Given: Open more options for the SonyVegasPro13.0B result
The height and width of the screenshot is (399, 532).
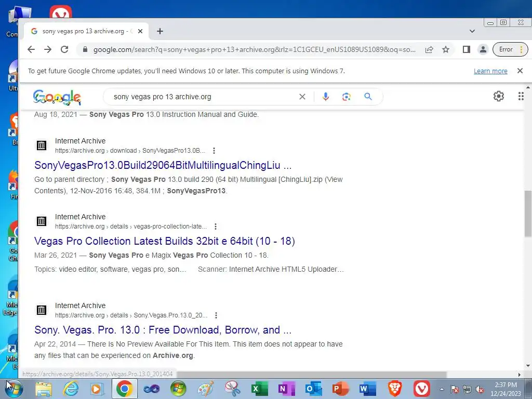Looking at the screenshot, I should coord(214,150).
